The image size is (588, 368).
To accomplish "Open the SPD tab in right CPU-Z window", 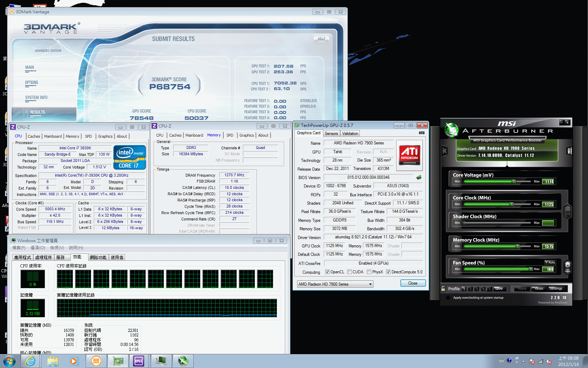I will click(x=230, y=135).
